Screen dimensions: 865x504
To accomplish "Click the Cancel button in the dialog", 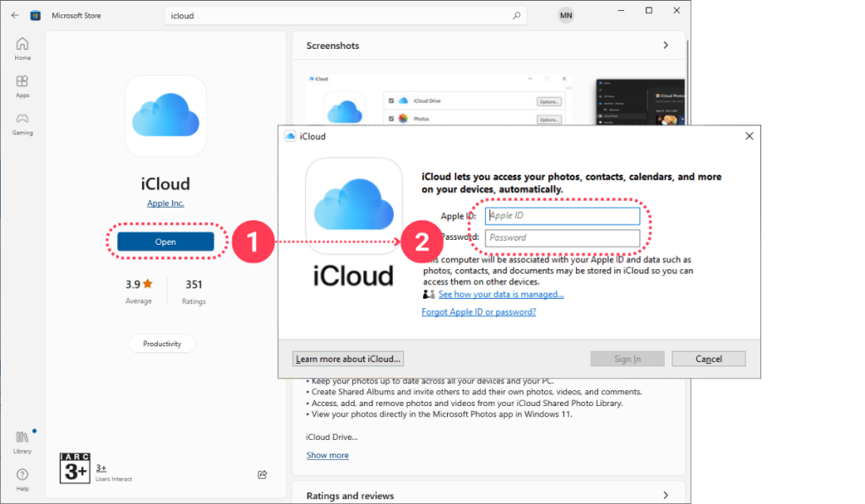I will click(708, 358).
